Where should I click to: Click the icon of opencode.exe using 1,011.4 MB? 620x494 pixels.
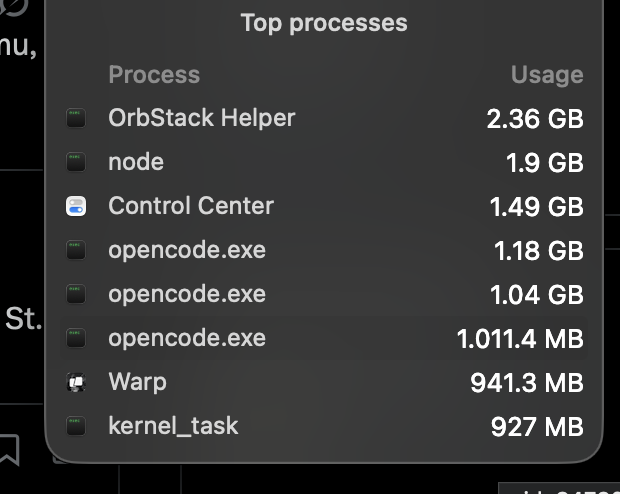tap(76, 338)
